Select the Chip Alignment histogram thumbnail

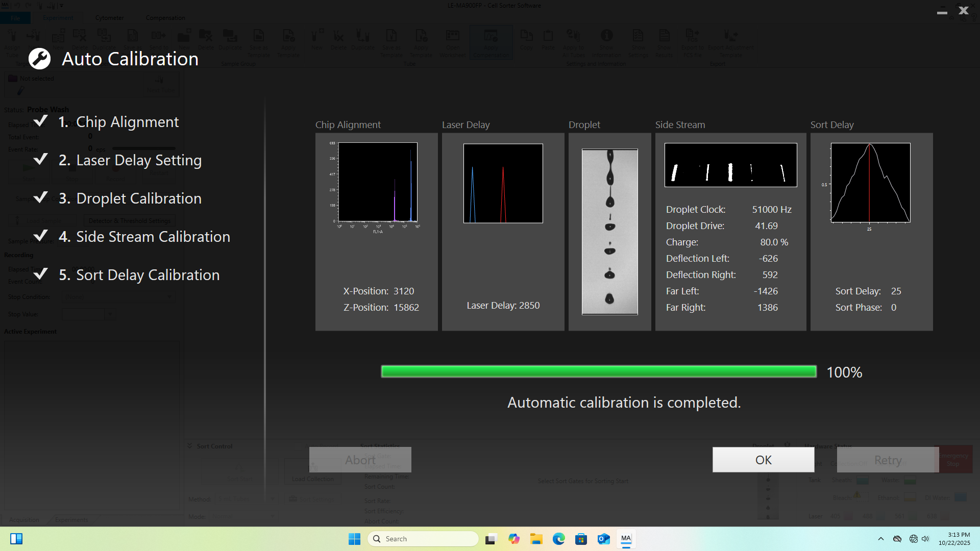377,183
